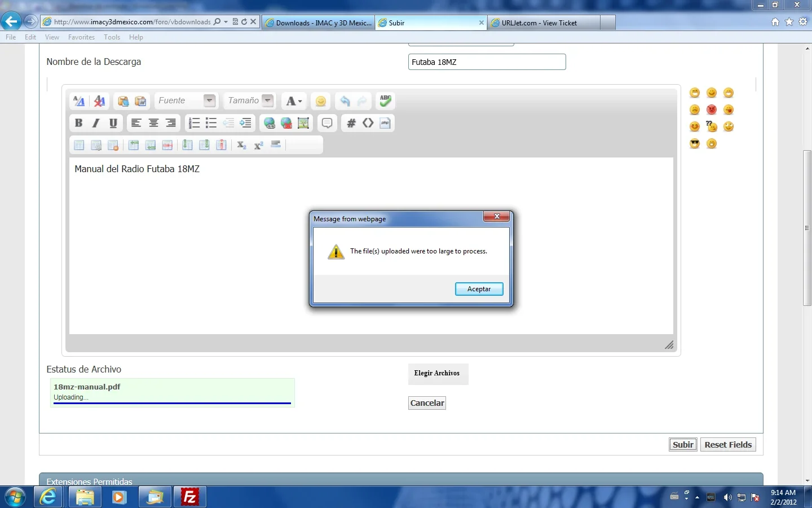Viewport: 812px width, 508px height.
Task: Click the 18mz-manual.pdf upload progress bar
Action: pyautogui.click(x=171, y=402)
